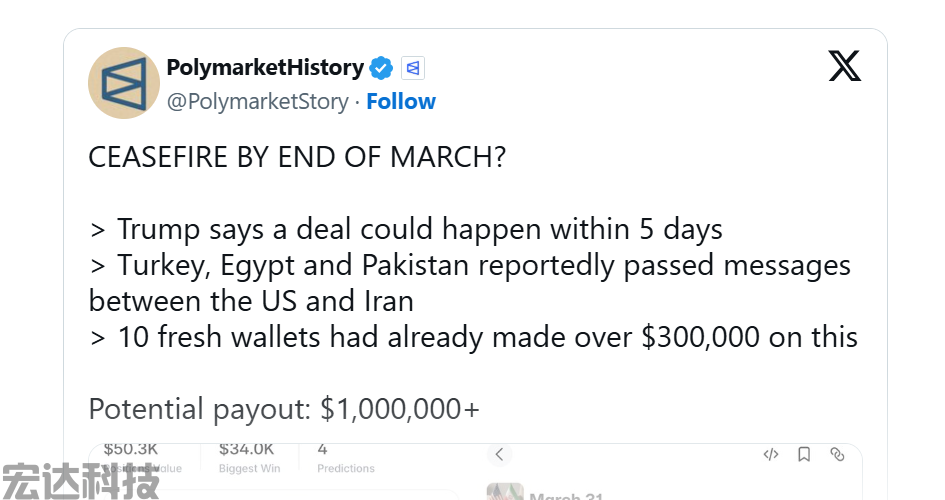Bookmark the market using the bookmark icon
The width and height of the screenshot is (945, 500).
coord(804,455)
